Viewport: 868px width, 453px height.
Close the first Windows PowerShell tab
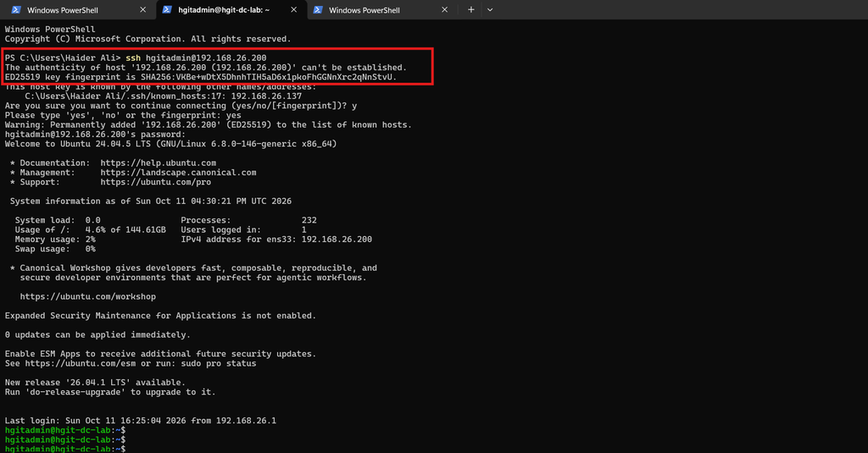tap(142, 10)
